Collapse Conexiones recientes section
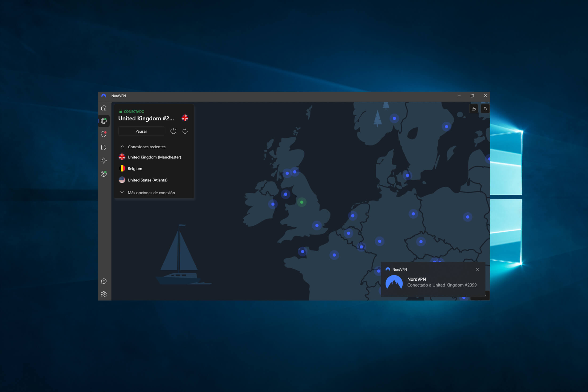The width and height of the screenshot is (588, 392). [x=143, y=147]
